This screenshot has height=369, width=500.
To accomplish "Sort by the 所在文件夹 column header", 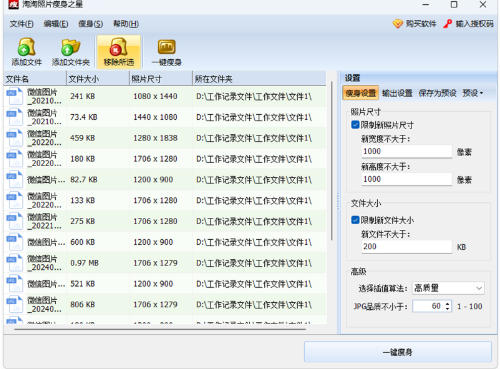I will coord(259,79).
